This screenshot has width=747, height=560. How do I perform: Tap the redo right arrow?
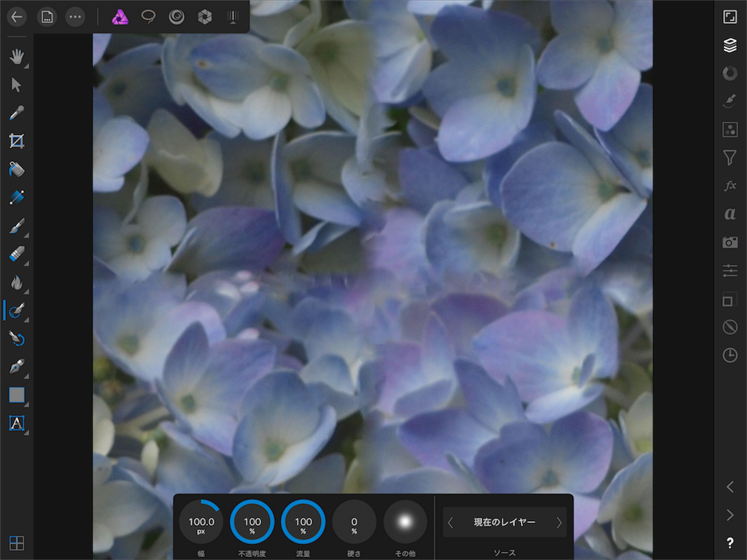(729, 515)
